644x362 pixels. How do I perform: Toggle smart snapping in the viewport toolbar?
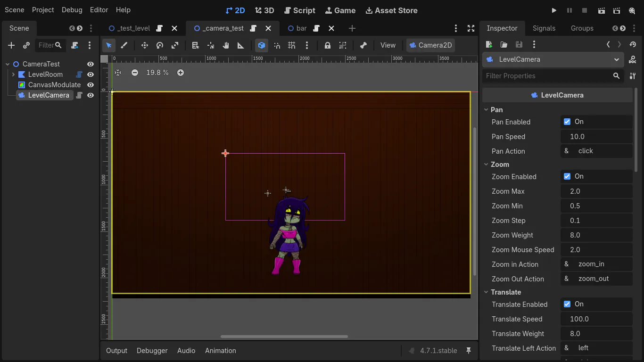[277, 45]
